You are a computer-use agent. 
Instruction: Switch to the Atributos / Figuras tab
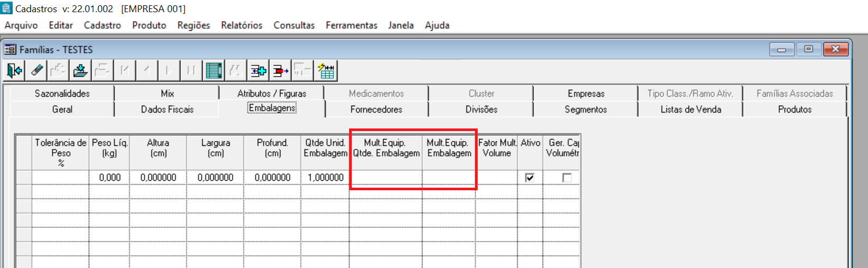[271, 94]
